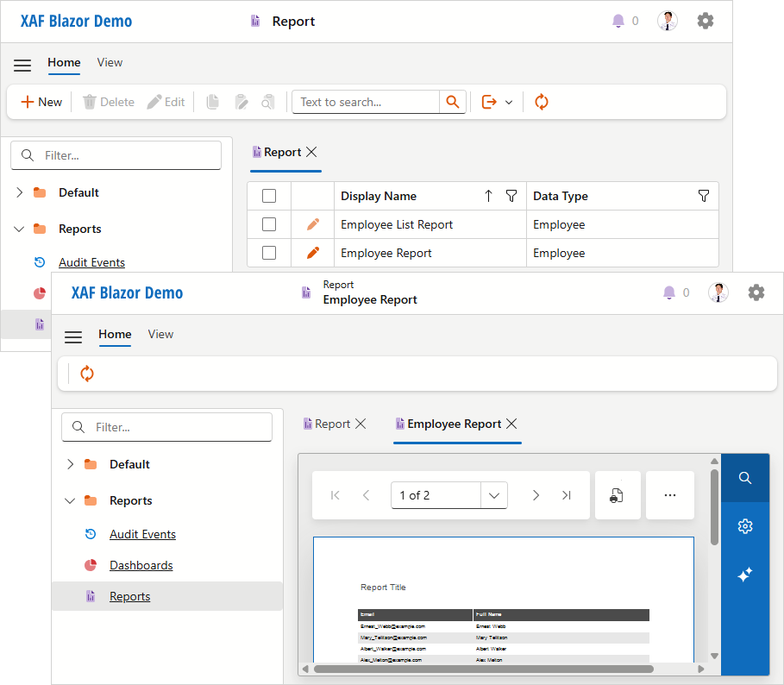Open the settings gear in the back window

[706, 21]
